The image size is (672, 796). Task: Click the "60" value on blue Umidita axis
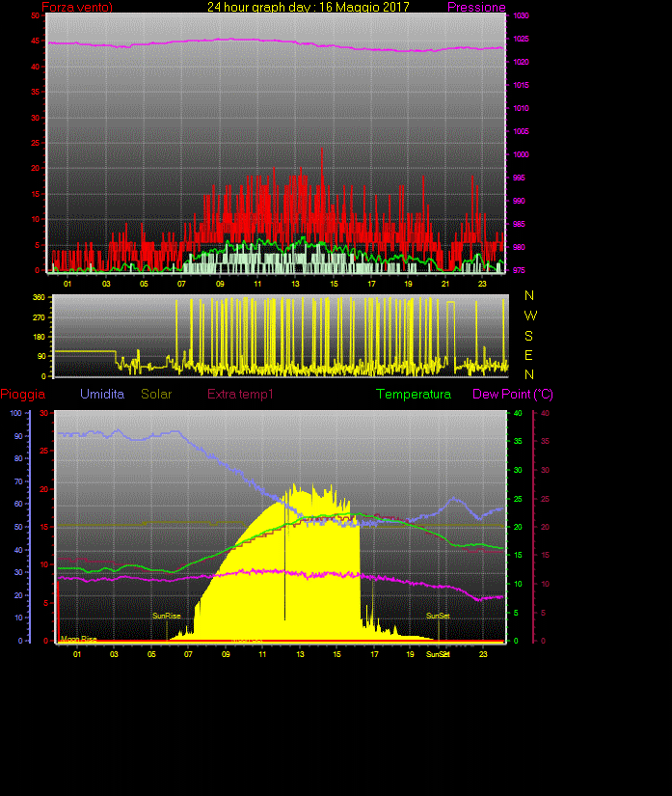[x=18, y=504]
